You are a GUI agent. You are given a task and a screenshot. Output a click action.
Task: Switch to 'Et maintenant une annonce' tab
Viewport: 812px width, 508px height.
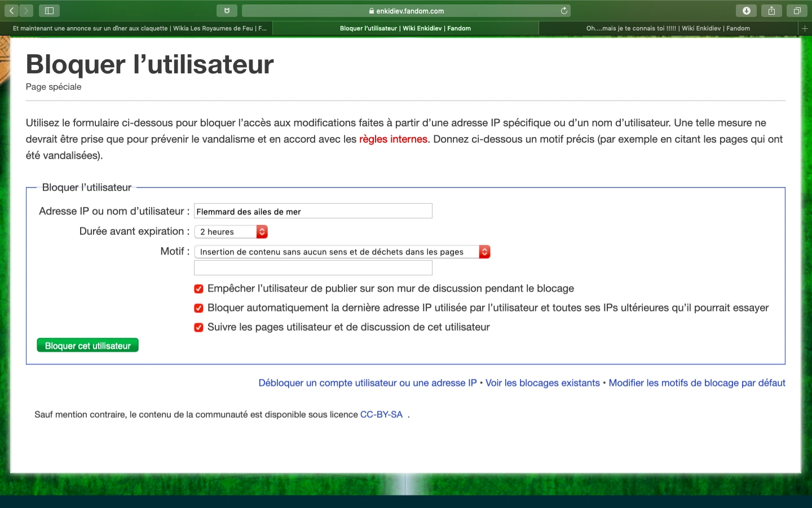[139, 28]
